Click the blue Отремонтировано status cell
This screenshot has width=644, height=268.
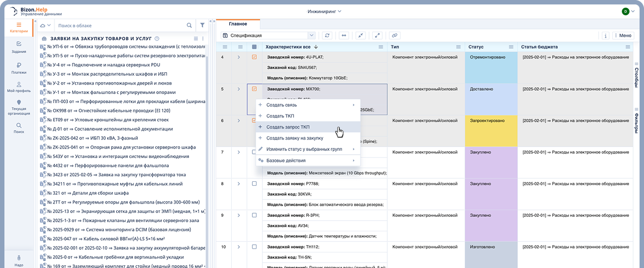pyautogui.click(x=491, y=67)
